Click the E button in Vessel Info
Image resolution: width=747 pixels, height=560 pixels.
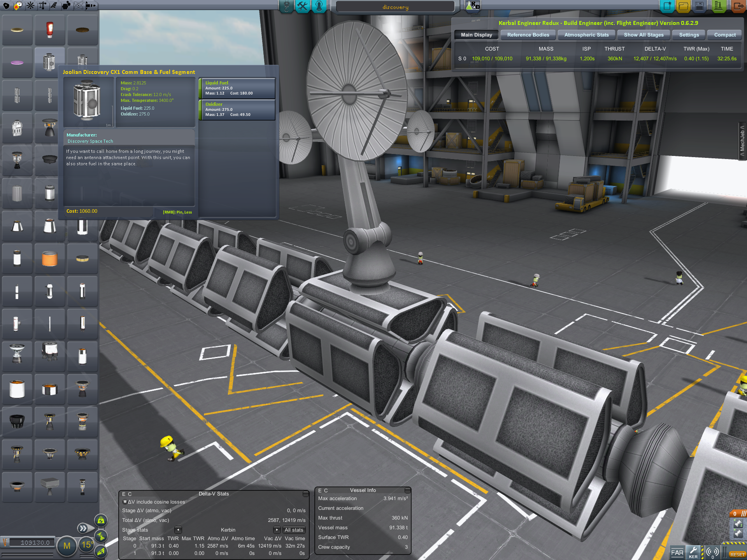[x=320, y=490]
